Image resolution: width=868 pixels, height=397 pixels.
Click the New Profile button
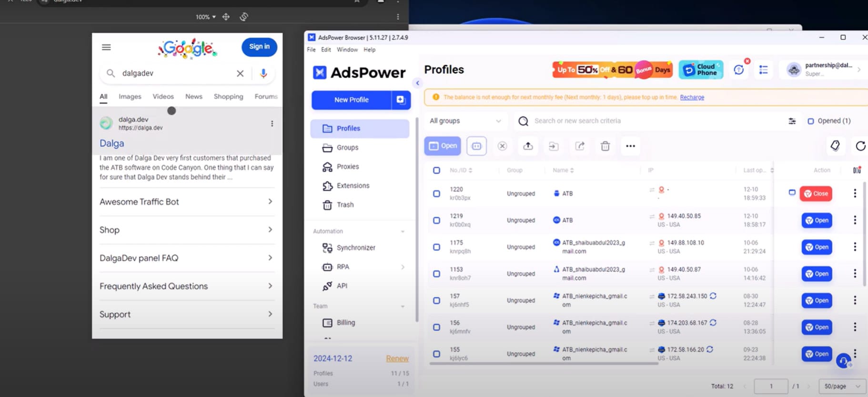tap(351, 100)
